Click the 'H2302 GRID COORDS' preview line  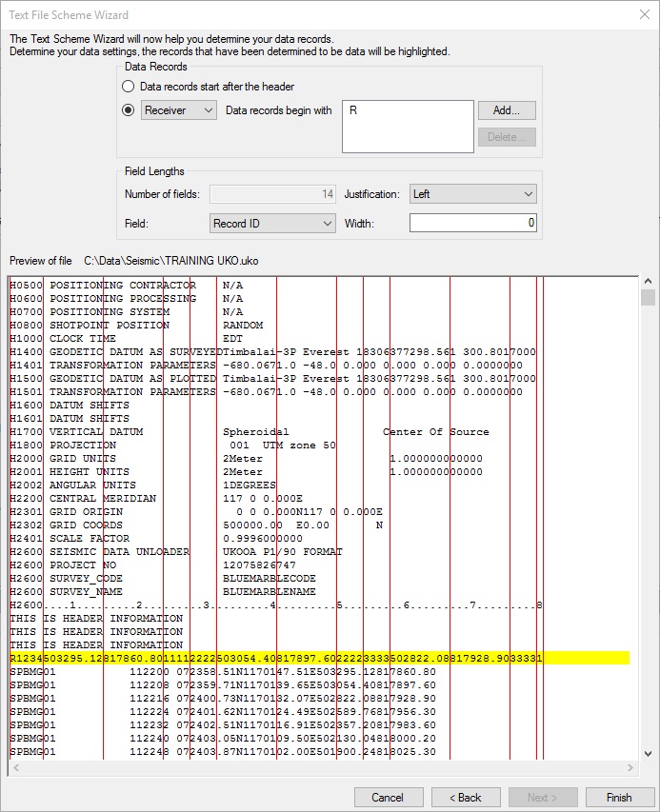196,525
